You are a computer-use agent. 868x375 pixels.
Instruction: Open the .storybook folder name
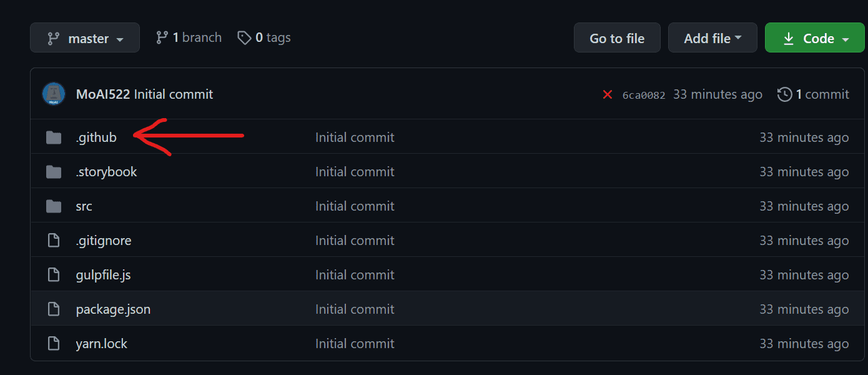(x=106, y=172)
